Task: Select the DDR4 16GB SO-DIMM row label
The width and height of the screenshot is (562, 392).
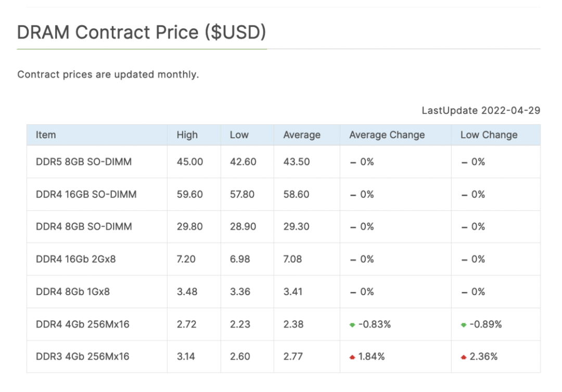Action: click(86, 194)
